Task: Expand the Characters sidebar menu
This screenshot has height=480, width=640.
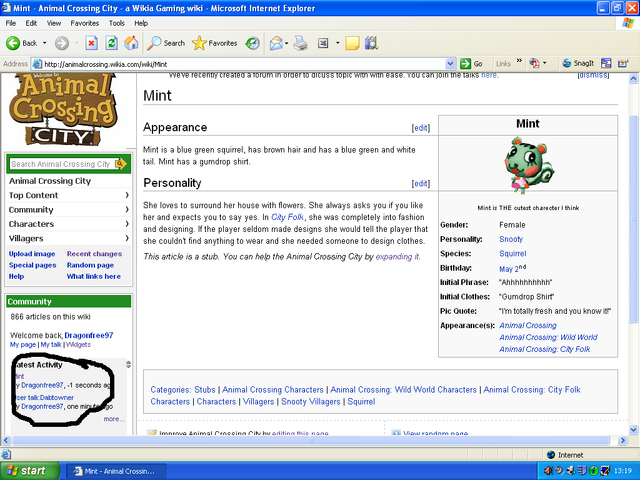Action: click(x=69, y=224)
